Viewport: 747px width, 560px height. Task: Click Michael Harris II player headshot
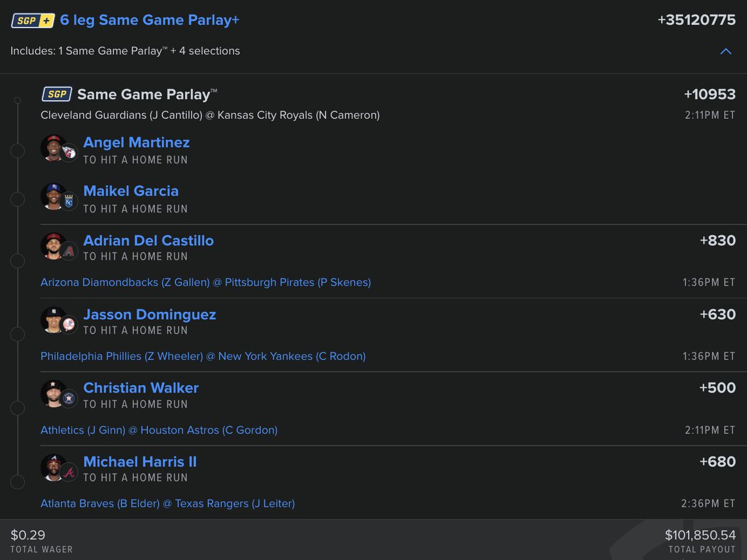pyautogui.click(x=54, y=467)
